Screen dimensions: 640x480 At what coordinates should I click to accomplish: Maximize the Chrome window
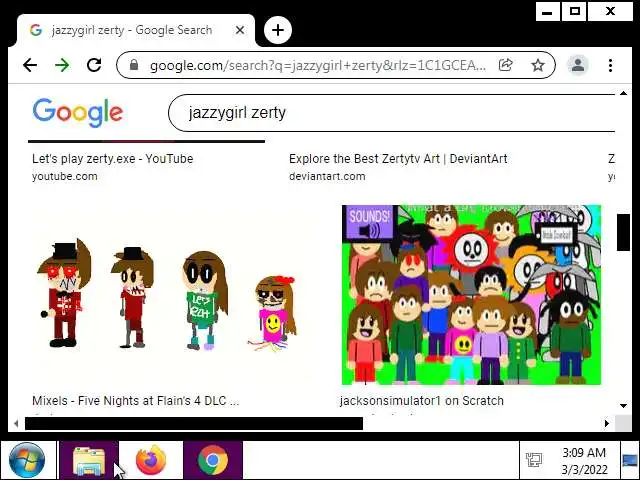tap(575, 11)
